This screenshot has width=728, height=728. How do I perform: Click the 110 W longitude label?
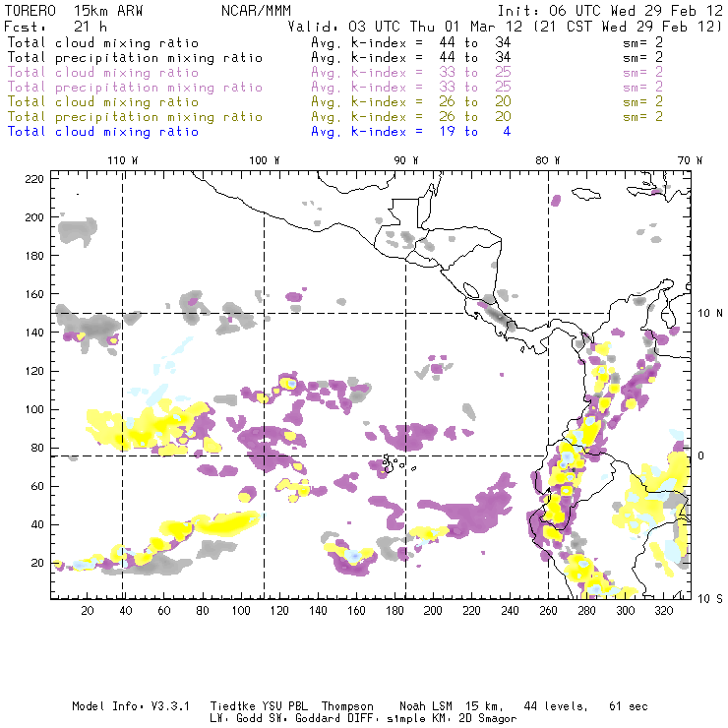pyautogui.click(x=122, y=160)
